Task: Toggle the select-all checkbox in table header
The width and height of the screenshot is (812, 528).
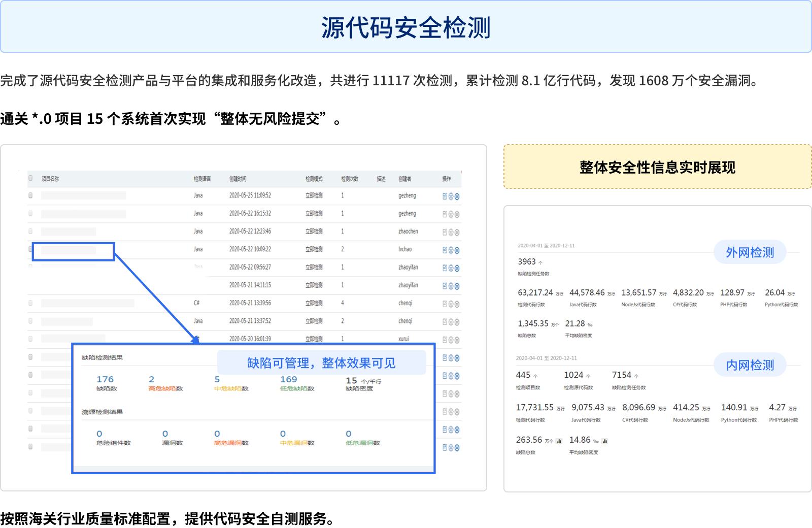Action: click(30, 178)
